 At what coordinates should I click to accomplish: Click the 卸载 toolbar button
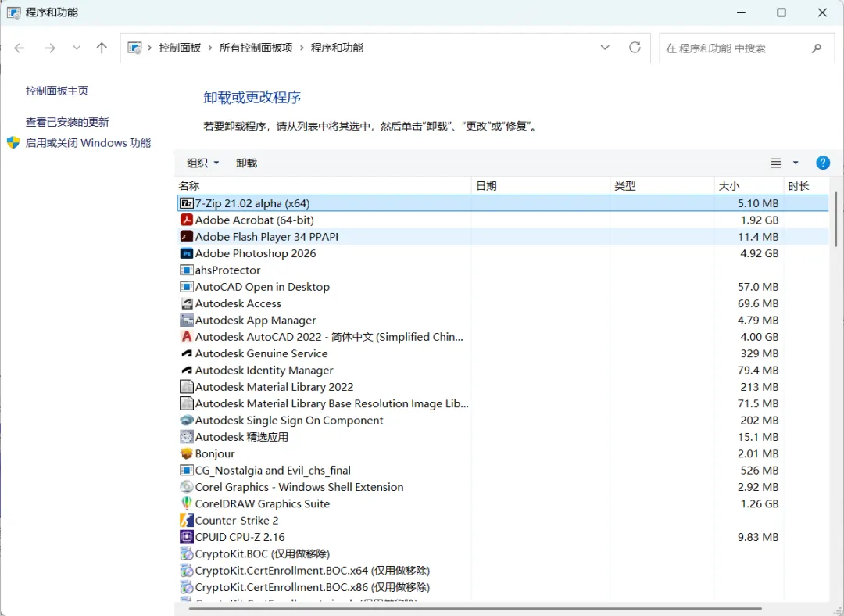[x=246, y=163]
